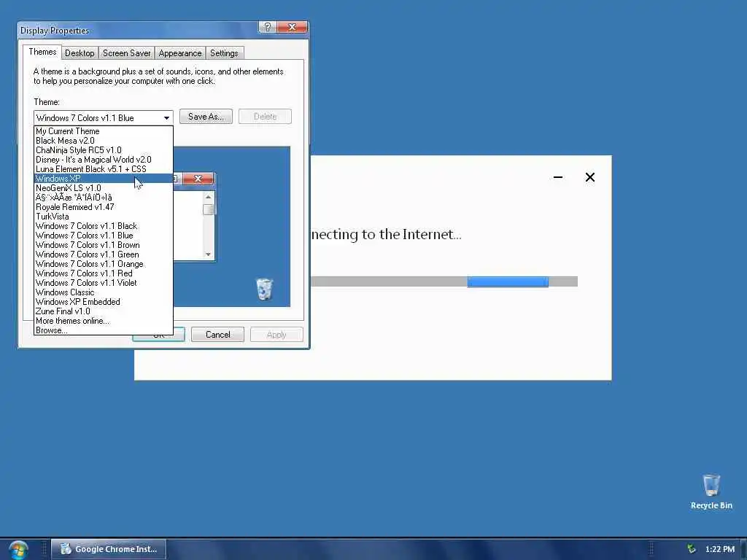Image resolution: width=747 pixels, height=560 pixels.
Task: Click the Apply button
Action: tap(276, 335)
